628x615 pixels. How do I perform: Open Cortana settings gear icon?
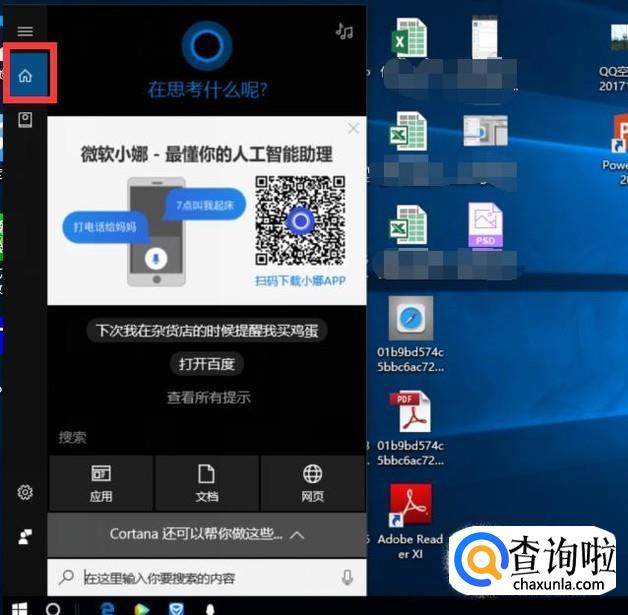tap(25, 492)
